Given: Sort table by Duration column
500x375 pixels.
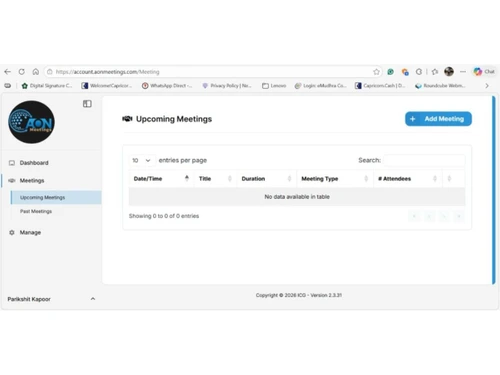Looking at the screenshot, I should point(267,179).
